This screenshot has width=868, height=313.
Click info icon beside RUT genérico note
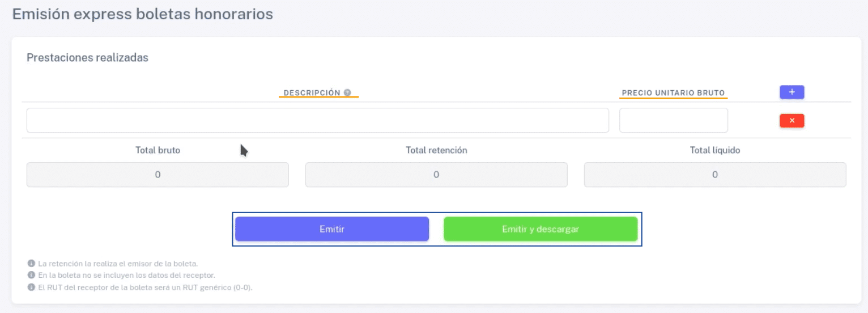point(32,287)
